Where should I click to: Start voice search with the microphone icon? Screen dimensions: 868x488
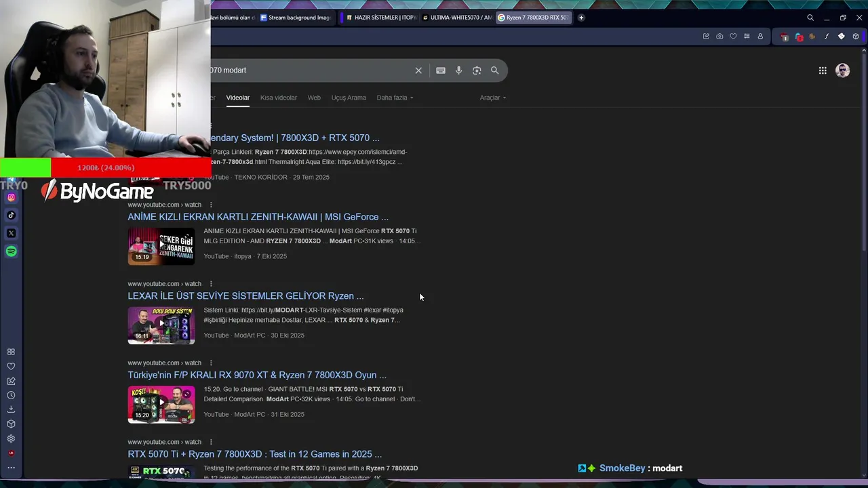click(459, 70)
